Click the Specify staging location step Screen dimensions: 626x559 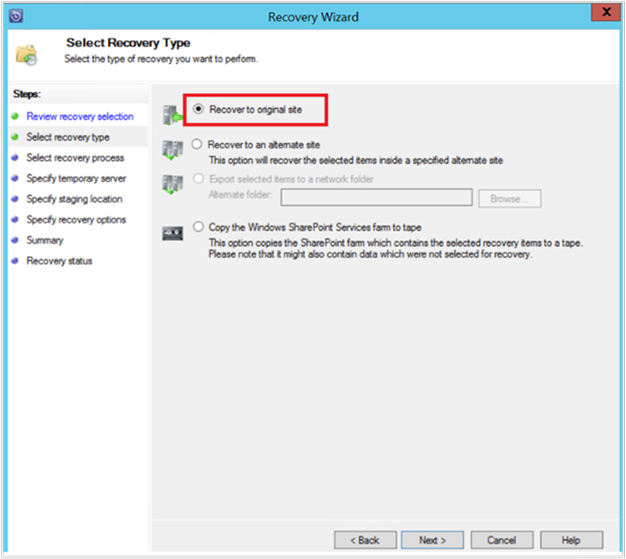[x=74, y=199]
